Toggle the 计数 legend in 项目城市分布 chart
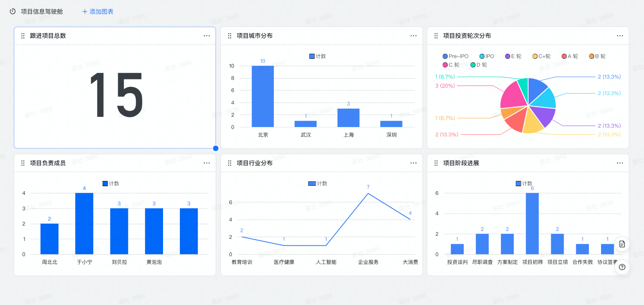 tap(318, 56)
